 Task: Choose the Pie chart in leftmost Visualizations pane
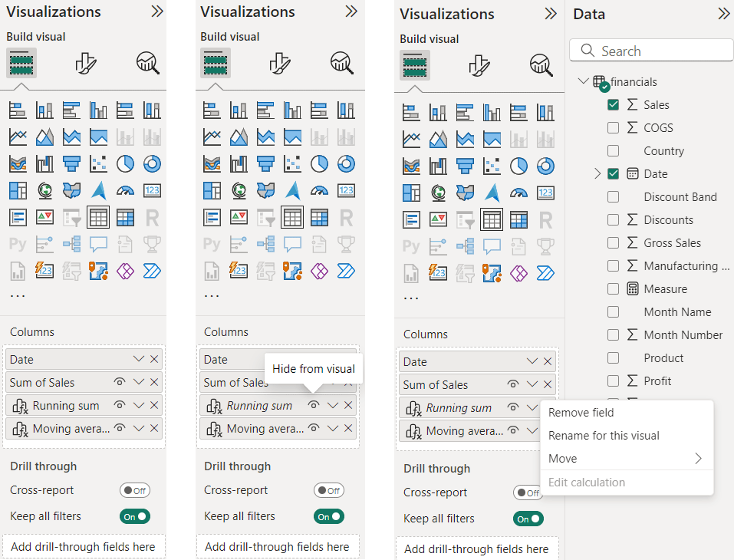[126, 164]
